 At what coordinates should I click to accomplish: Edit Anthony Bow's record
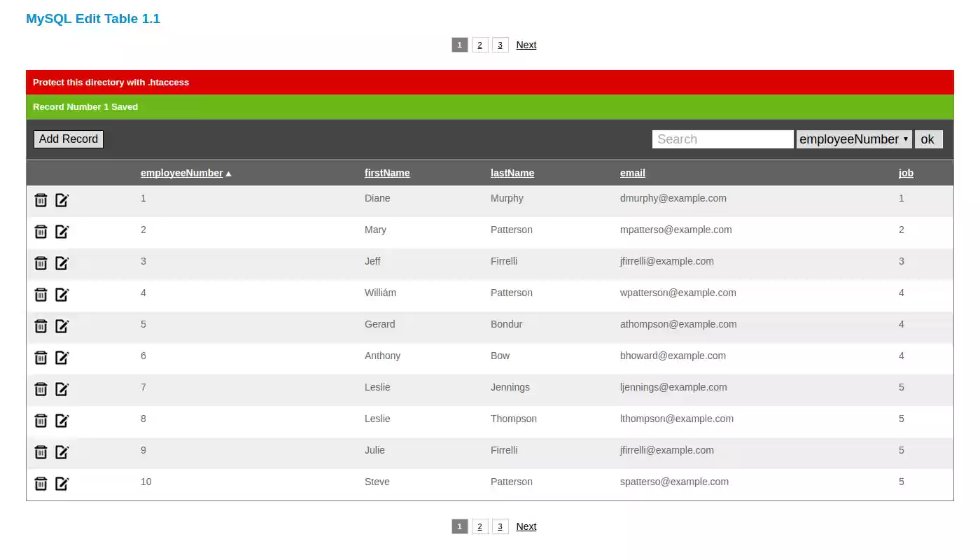(x=62, y=357)
